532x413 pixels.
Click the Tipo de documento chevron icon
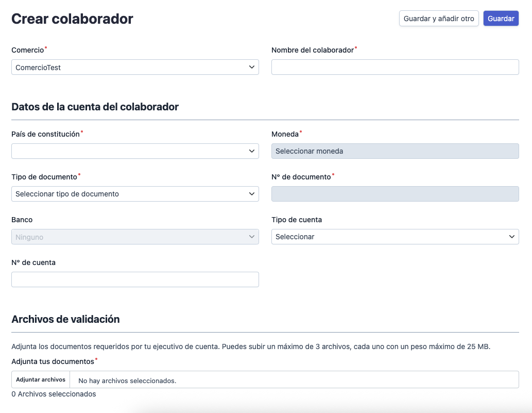click(x=252, y=194)
